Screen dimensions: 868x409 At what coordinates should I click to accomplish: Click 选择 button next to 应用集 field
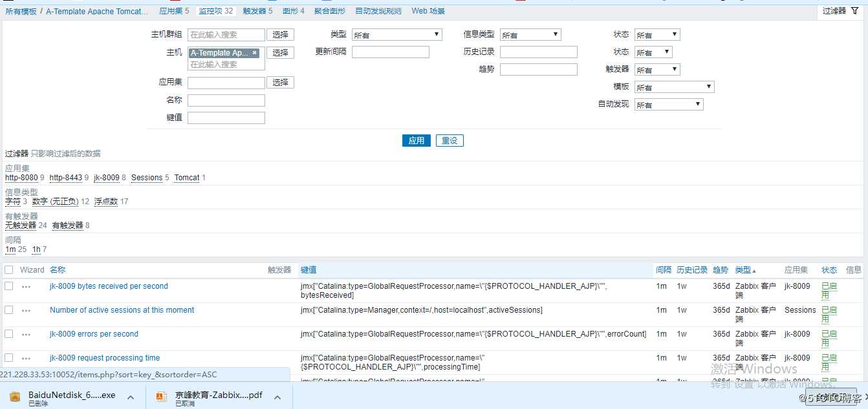coord(280,83)
